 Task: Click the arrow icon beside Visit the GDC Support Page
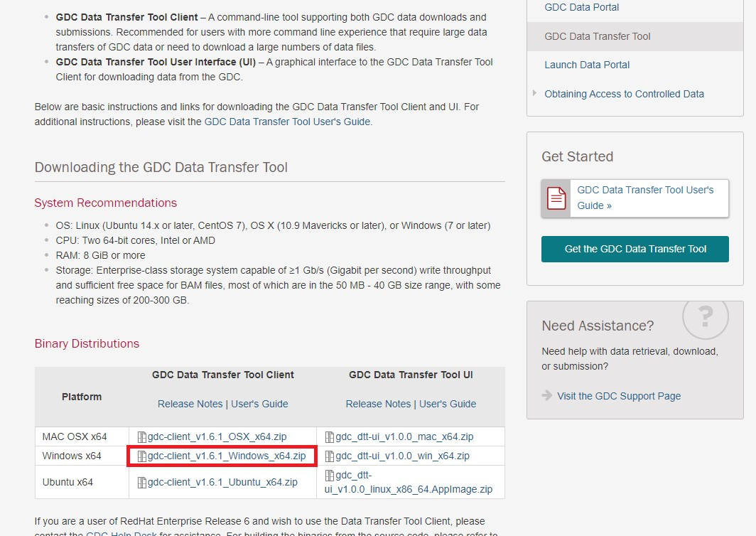547,396
